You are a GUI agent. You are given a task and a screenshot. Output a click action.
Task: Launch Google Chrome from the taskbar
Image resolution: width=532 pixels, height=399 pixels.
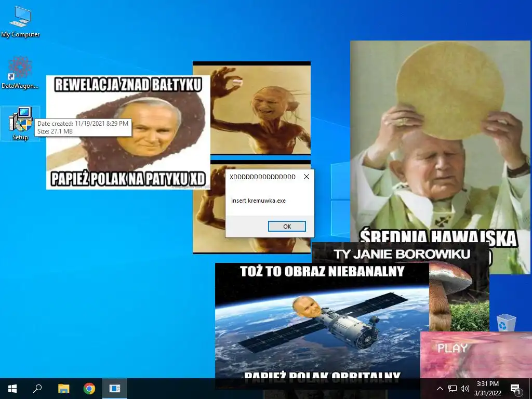click(x=89, y=389)
